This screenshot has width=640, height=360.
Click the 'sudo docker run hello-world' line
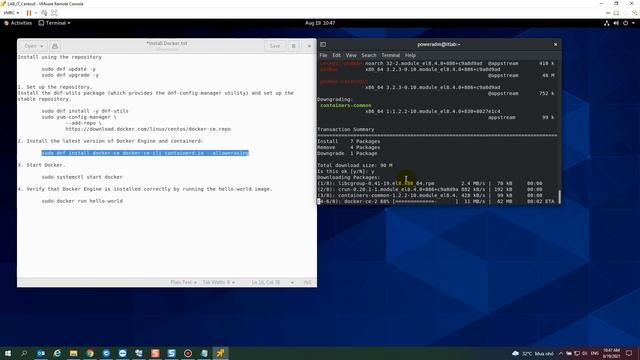pyautogui.click(x=82, y=201)
